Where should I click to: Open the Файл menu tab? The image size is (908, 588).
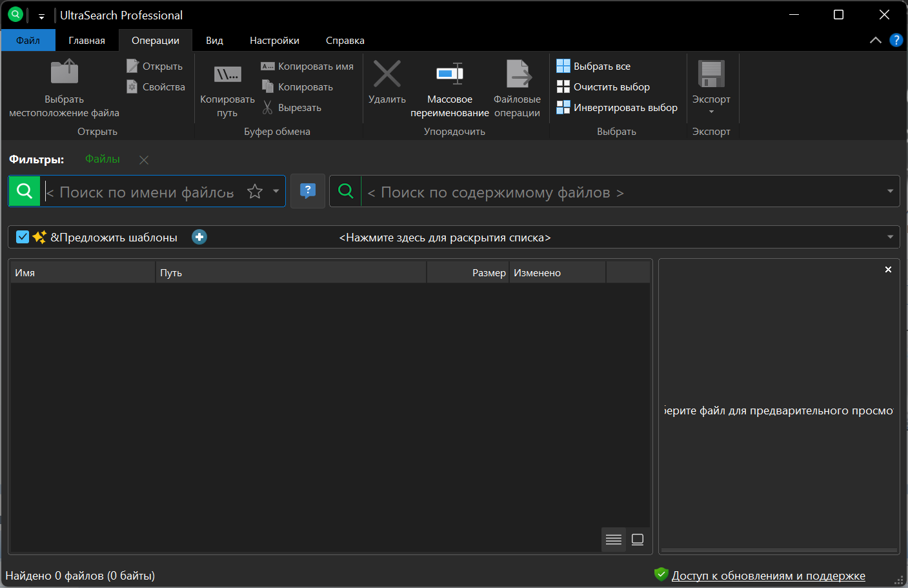click(28, 40)
